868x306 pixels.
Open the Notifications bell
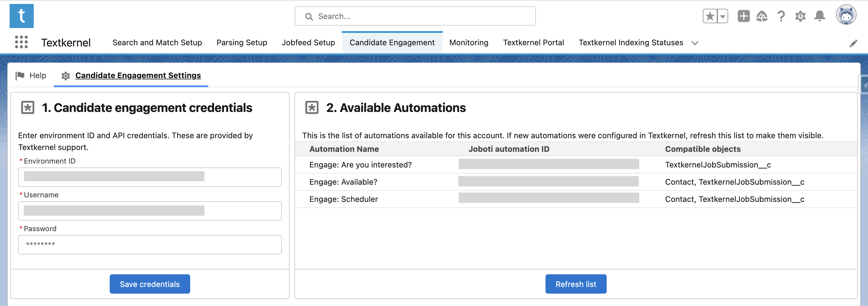click(x=819, y=16)
